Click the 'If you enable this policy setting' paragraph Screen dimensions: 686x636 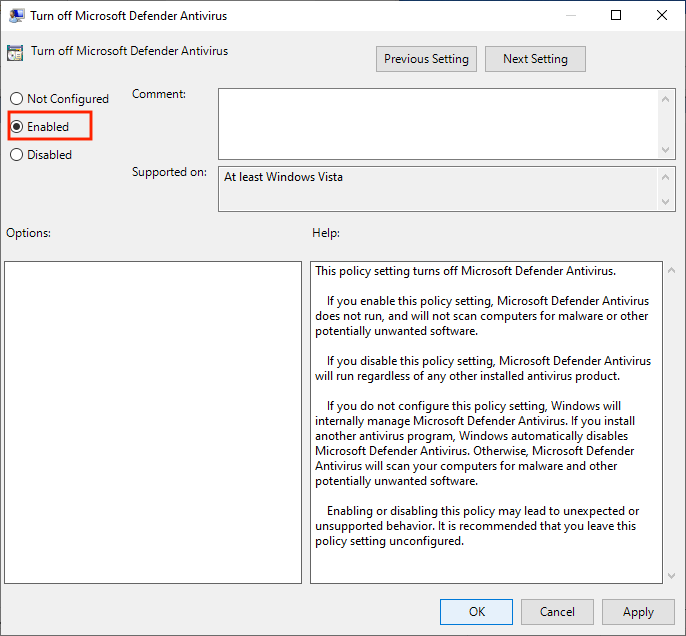click(482, 316)
